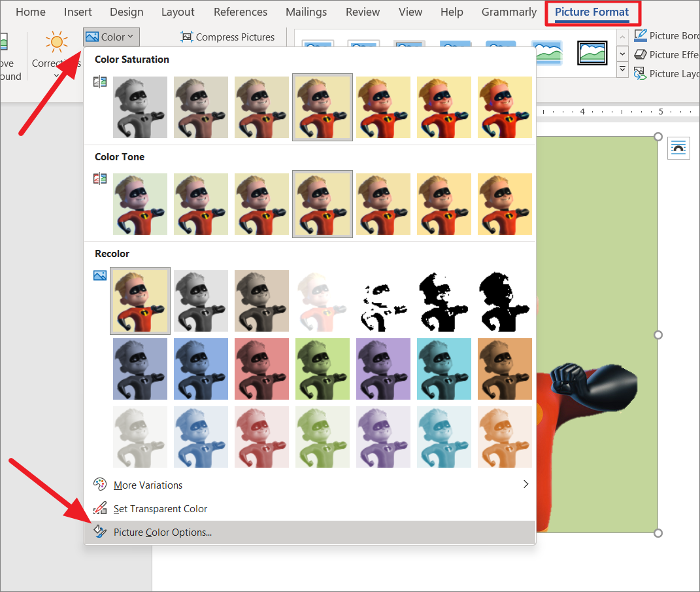The width and height of the screenshot is (700, 592).
Task: Choose the most saturated Color Saturation thumbnail
Action: click(x=505, y=107)
